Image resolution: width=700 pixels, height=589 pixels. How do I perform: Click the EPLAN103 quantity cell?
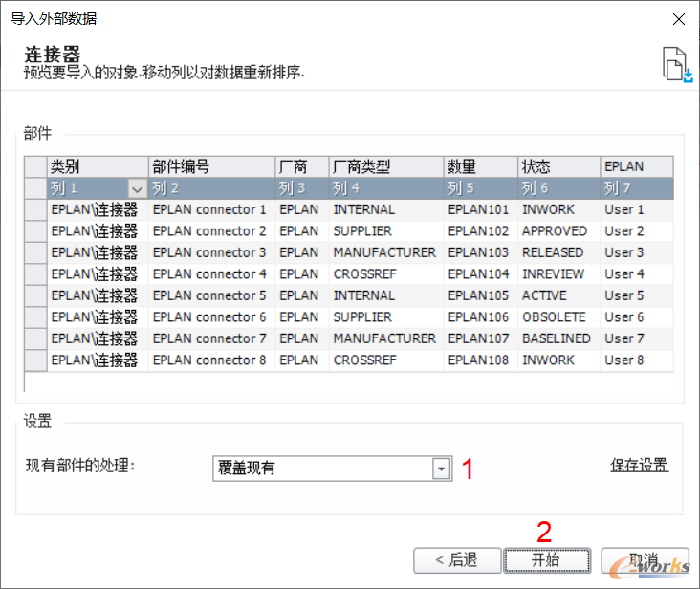tap(481, 252)
